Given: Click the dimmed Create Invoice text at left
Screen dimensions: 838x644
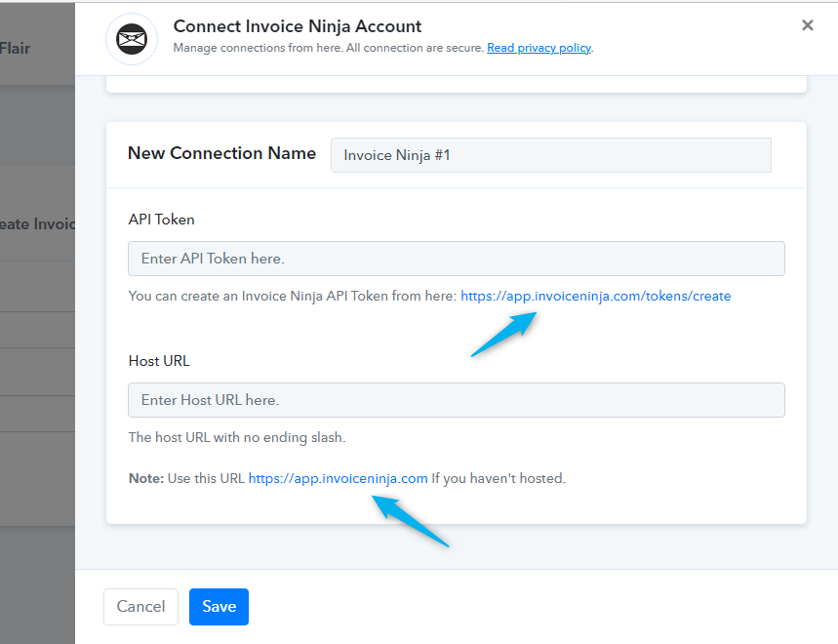Looking at the screenshot, I should [x=37, y=223].
